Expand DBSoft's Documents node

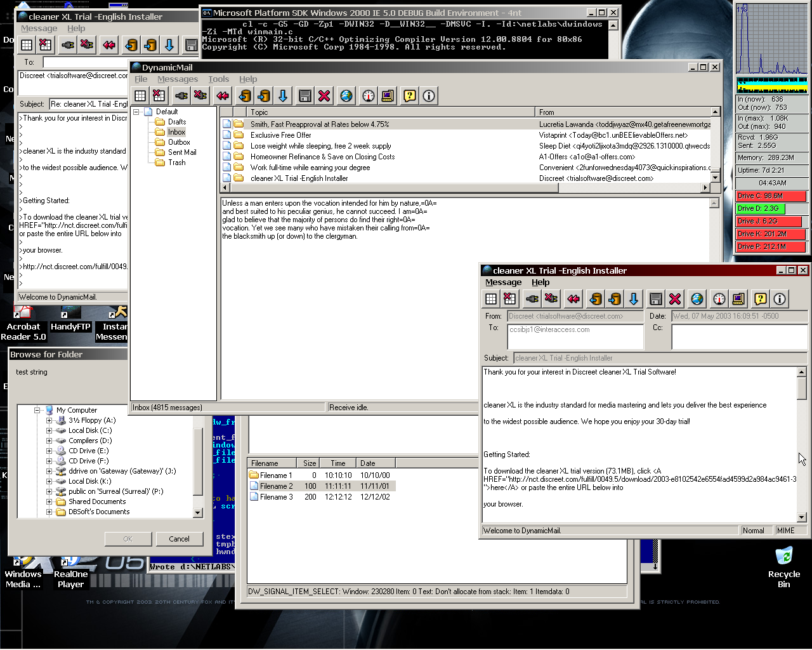[49, 512]
